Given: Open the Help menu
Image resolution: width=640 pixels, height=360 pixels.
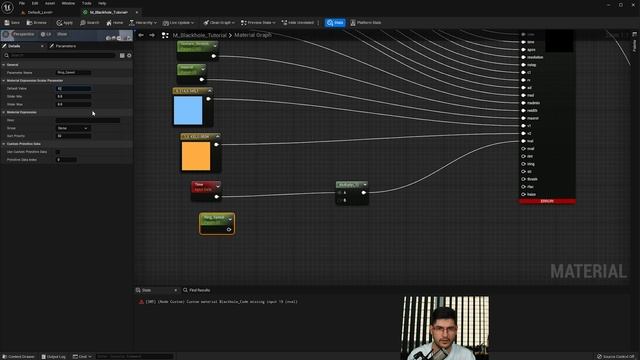Looking at the screenshot, I should tap(102, 3).
